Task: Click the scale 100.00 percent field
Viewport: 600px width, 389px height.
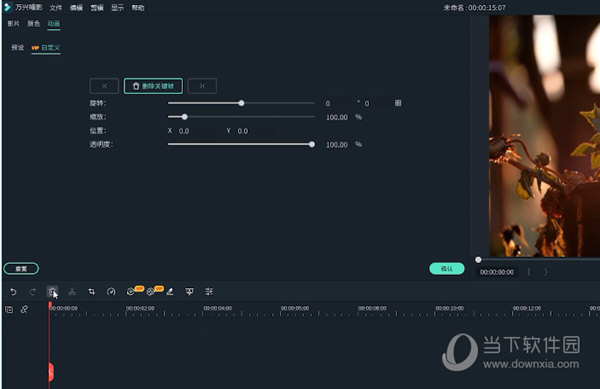Action: [337, 117]
